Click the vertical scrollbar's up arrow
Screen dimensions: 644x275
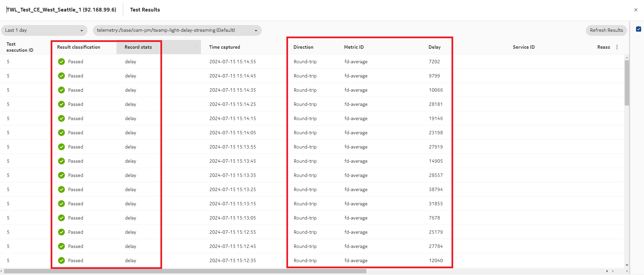[627, 58]
